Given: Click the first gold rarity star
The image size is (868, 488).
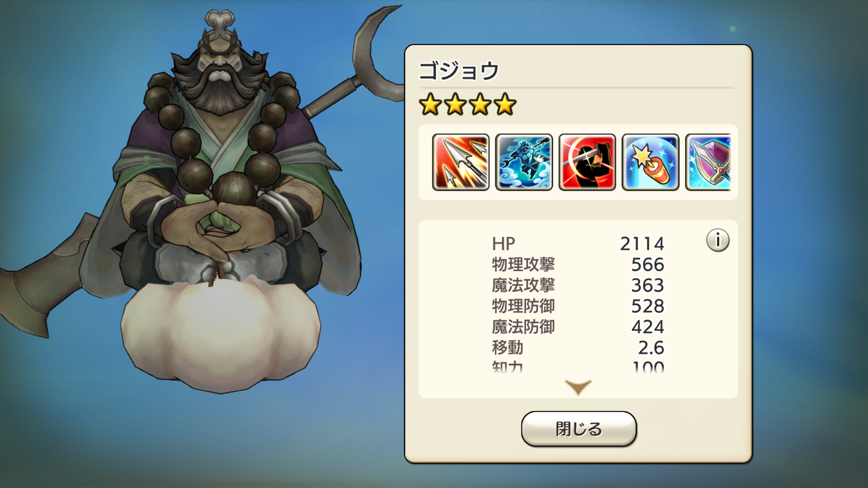Looking at the screenshot, I should (x=431, y=105).
